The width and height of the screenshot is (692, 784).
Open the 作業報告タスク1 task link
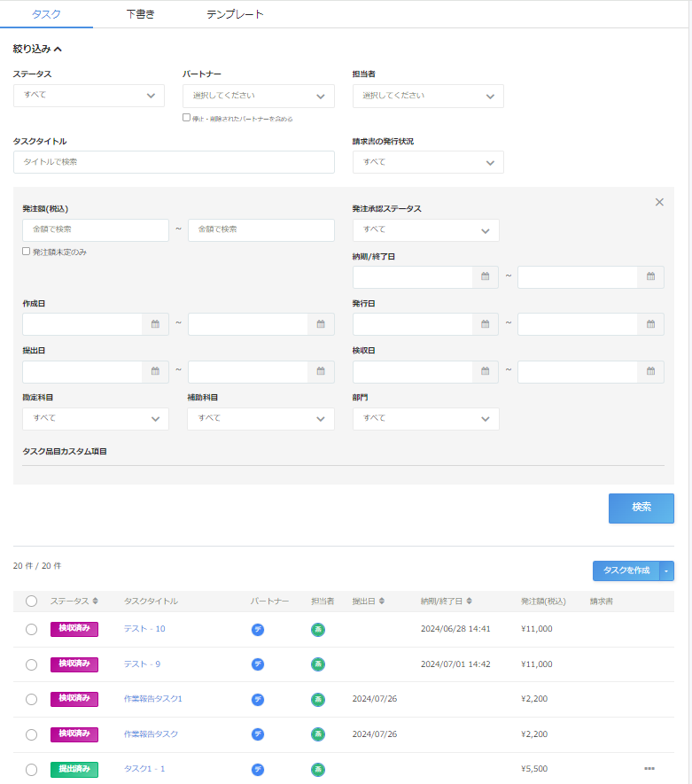pyautogui.click(x=153, y=699)
